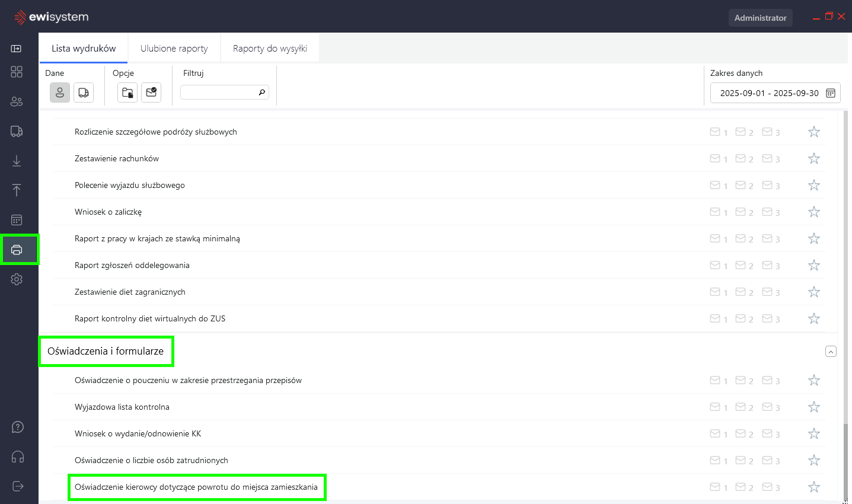Image resolution: width=852 pixels, height=504 pixels.
Task: Open the support headset icon
Action: point(18,457)
